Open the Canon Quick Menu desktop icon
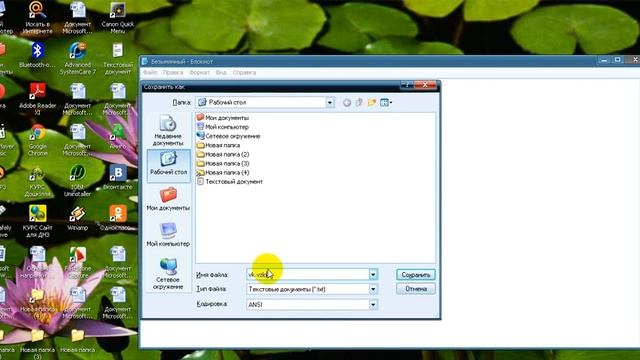 pyautogui.click(x=118, y=18)
